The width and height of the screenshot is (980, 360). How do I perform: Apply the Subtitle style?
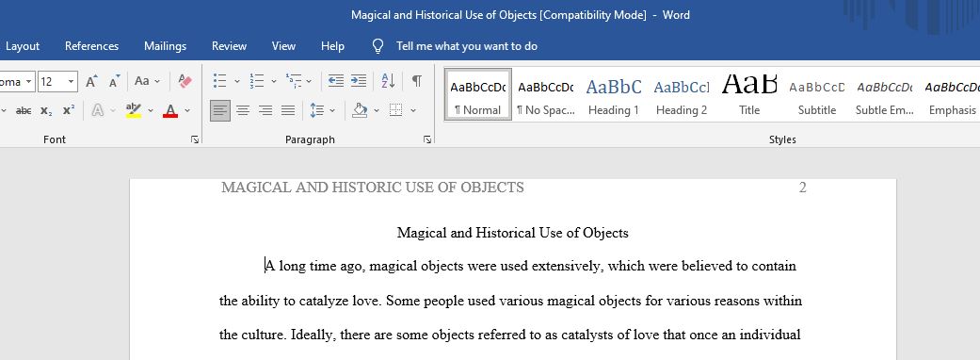pos(817,94)
